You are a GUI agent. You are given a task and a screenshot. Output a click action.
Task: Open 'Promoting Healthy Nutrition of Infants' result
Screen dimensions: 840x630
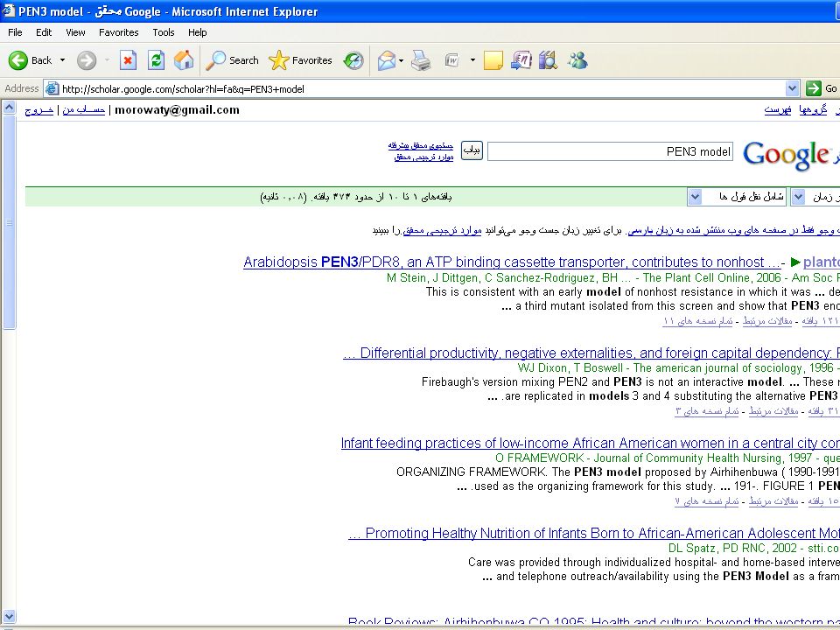594,533
